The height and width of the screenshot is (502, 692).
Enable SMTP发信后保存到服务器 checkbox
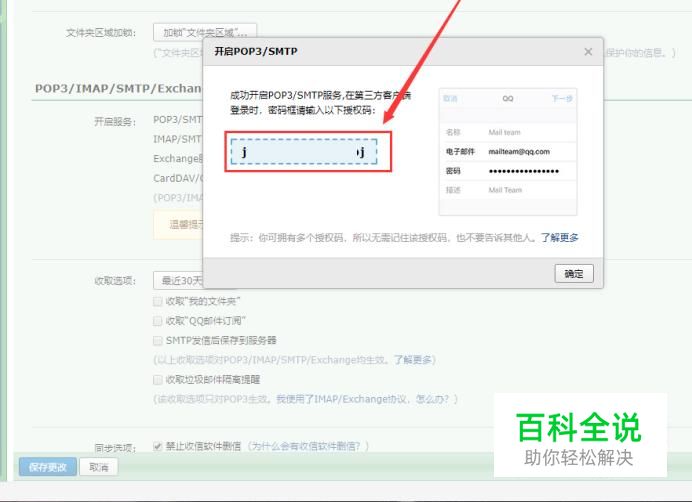click(158, 340)
